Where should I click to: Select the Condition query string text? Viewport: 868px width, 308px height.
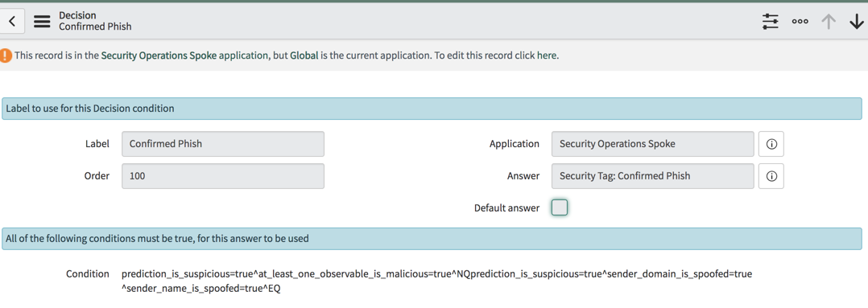(436, 281)
